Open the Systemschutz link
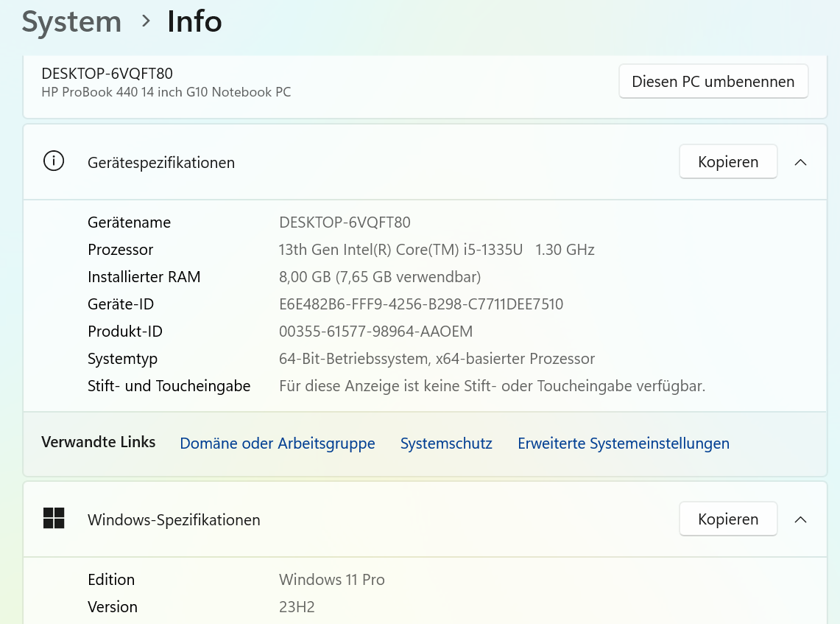 click(x=446, y=444)
